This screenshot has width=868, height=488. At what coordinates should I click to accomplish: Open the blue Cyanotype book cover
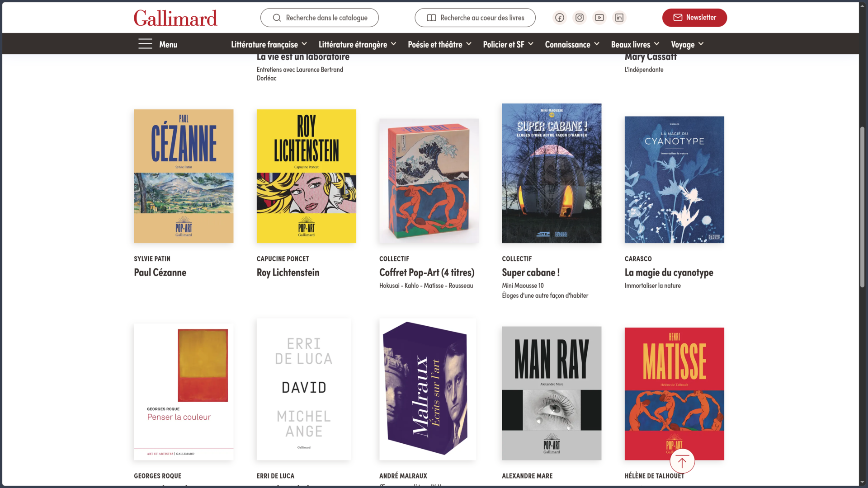[674, 180]
